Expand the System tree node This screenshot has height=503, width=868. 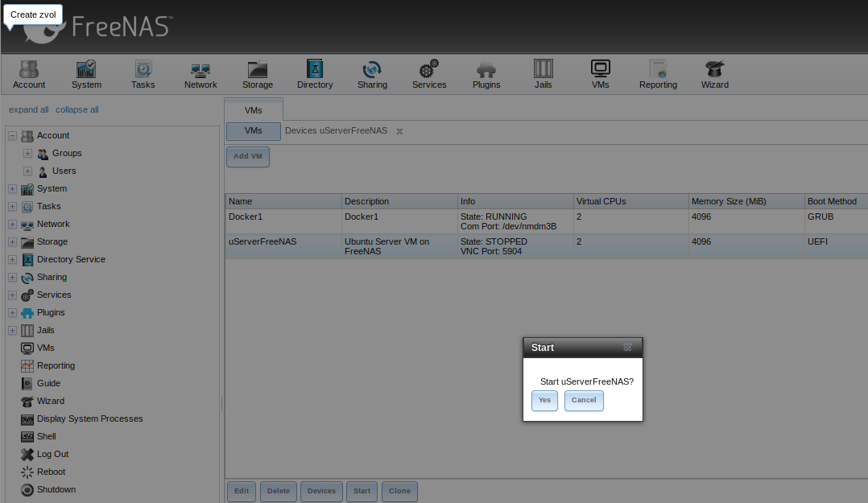click(x=12, y=188)
